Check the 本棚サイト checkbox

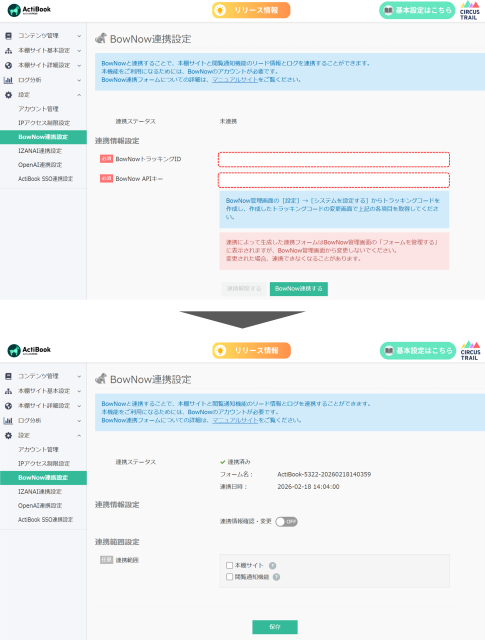[x=229, y=565]
